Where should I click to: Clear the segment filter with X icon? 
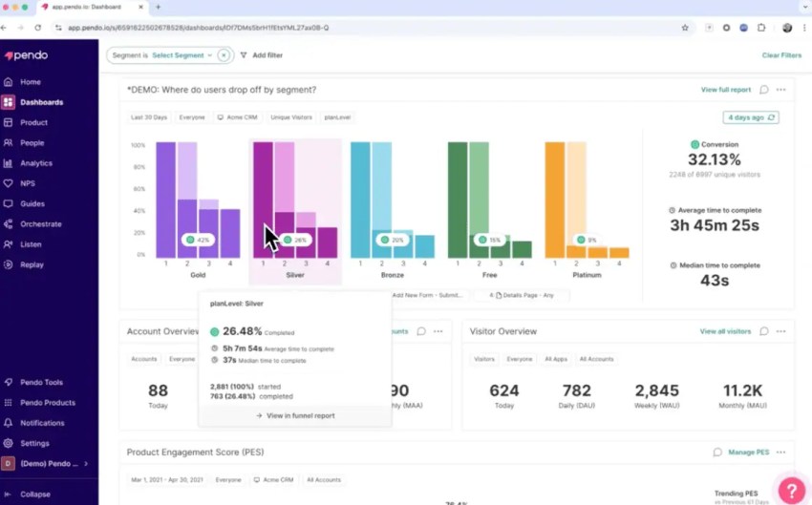(x=224, y=55)
